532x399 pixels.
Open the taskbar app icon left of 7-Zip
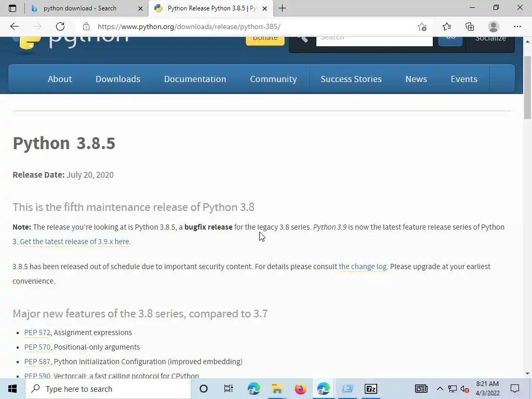pyautogui.click(x=347, y=389)
